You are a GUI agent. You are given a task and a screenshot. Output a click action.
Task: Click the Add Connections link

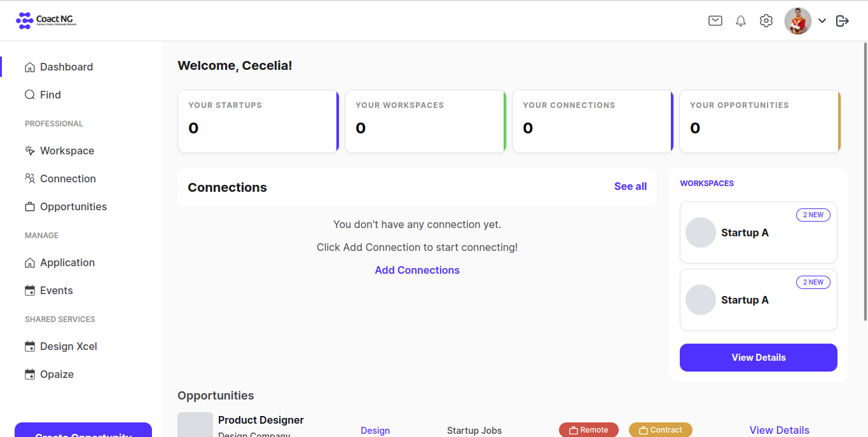[417, 270]
